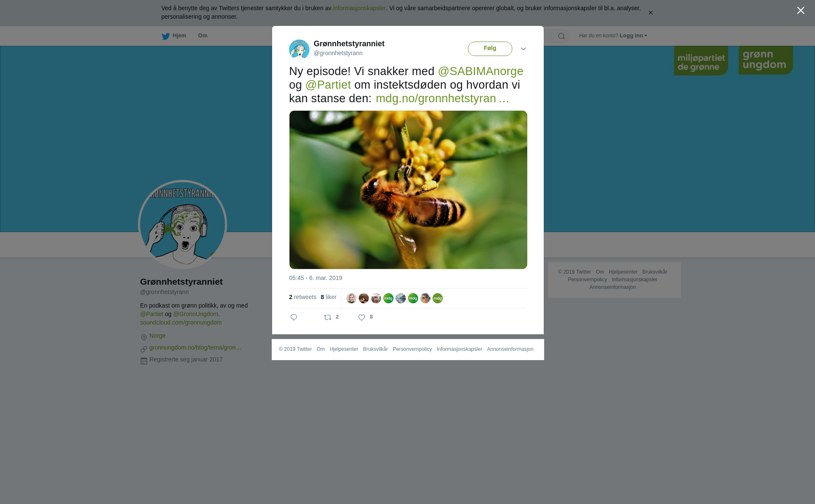The width and height of the screenshot is (815, 504).
Task: Follow the account with Følg button
Action: [x=490, y=49]
